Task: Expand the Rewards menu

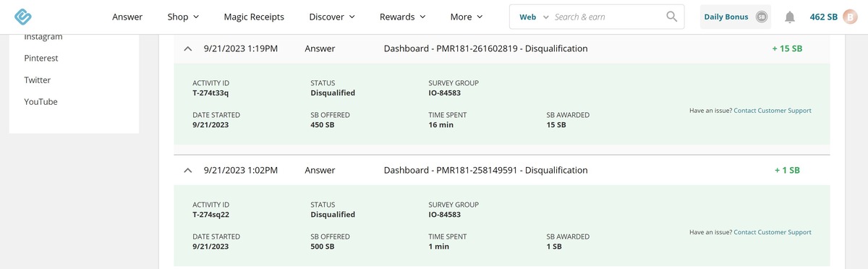Action: (x=403, y=17)
